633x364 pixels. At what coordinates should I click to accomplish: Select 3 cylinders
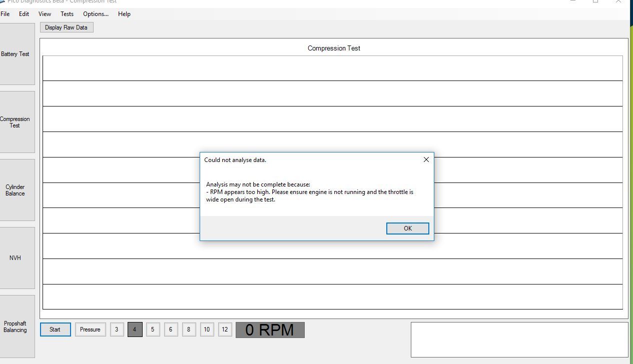coord(117,329)
